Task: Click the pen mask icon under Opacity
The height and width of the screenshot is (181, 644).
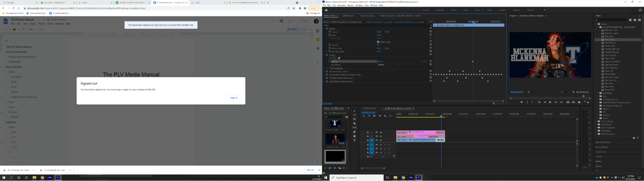Action: tap(339, 58)
